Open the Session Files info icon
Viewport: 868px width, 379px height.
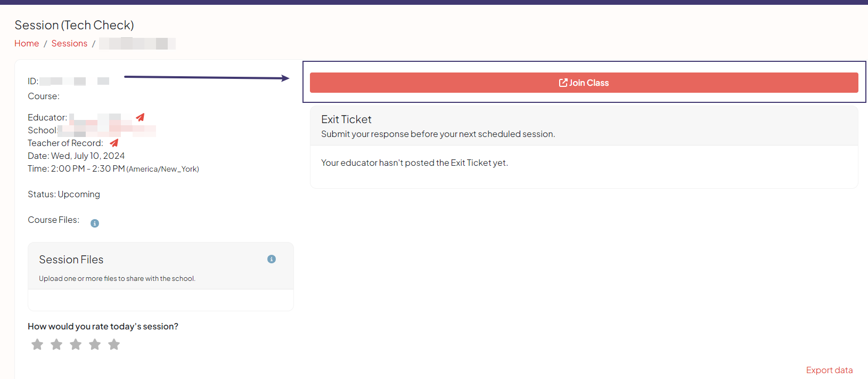pyautogui.click(x=272, y=259)
